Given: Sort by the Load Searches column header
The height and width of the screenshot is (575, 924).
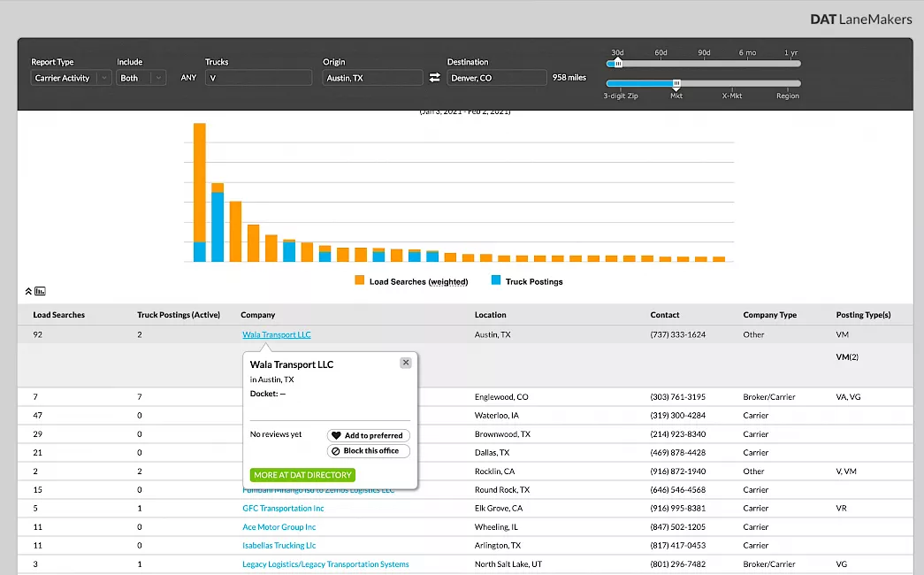Looking at the screenshot, I should coord(59,315).
